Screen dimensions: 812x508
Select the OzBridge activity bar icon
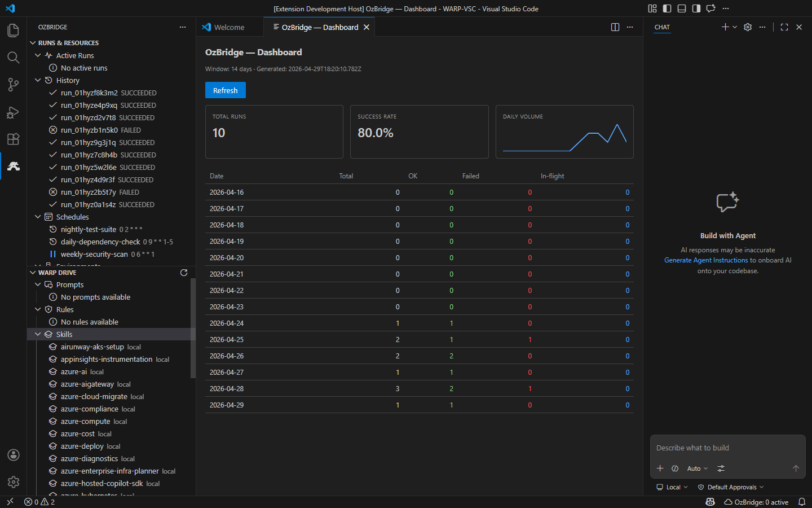tap(13, 166)
